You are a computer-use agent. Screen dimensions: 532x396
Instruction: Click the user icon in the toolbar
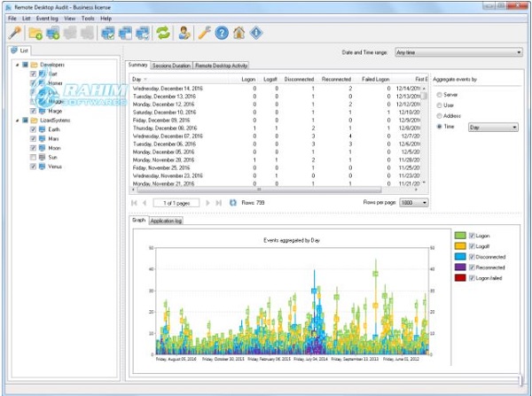coord(184,34)
